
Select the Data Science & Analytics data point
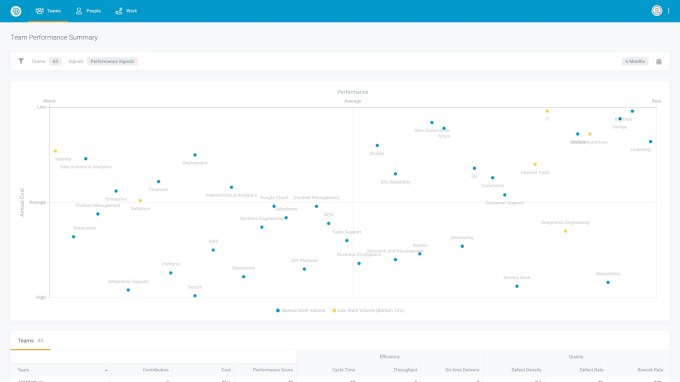click(x=85, y=159)
